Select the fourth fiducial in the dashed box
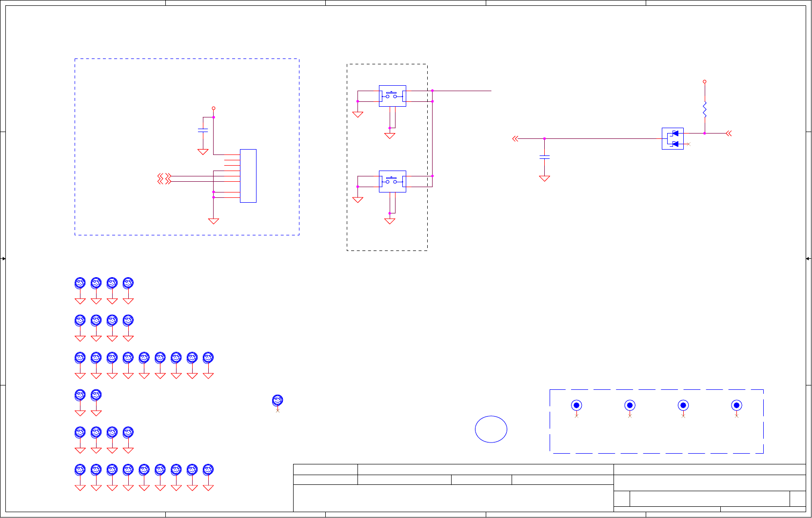 click(x=736, y=405)
